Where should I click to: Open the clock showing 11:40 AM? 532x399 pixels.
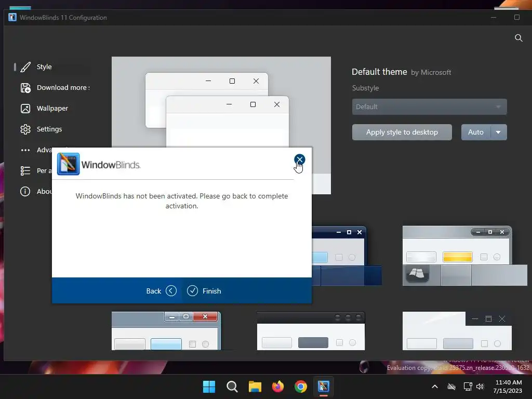508,387
